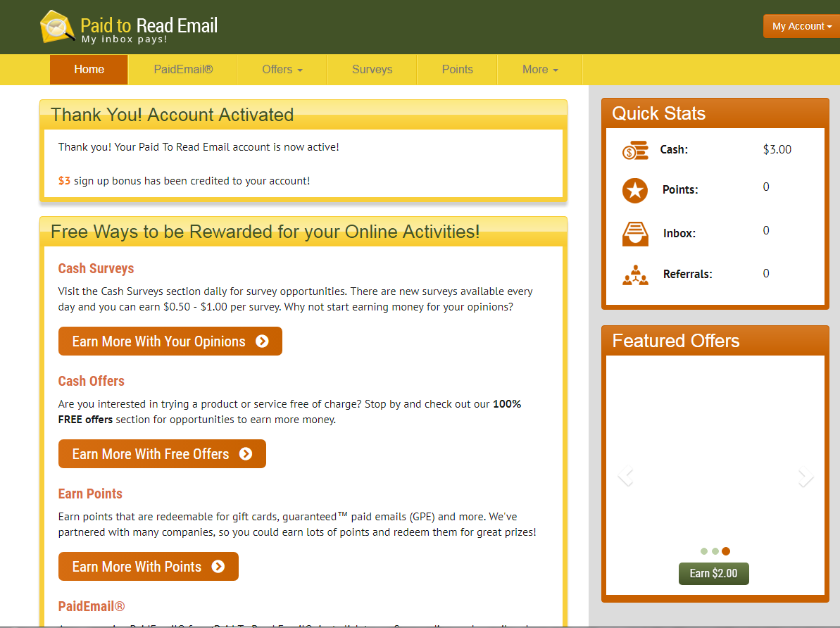Click the Cash Surveys heading
The image size is (840, 628).
pyautogui.click(x=96, y=268)
